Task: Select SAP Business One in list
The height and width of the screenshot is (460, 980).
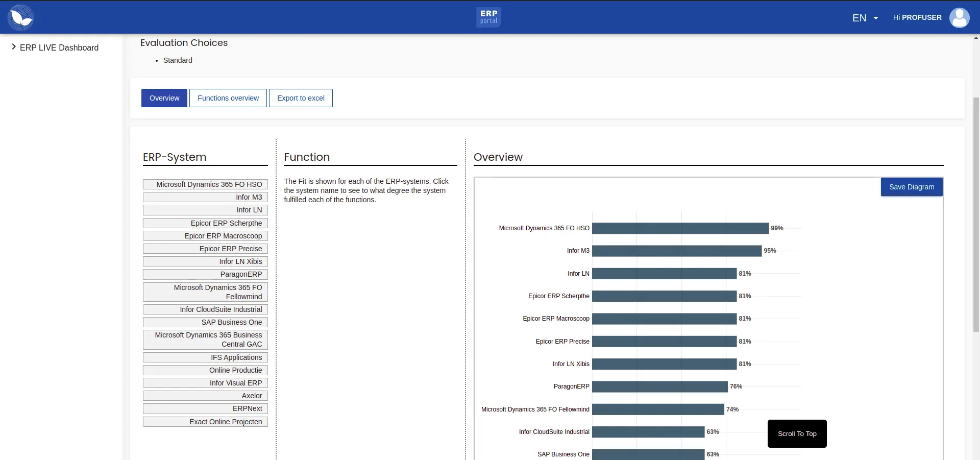Action: pyautogui.click(x=205, y=322)
